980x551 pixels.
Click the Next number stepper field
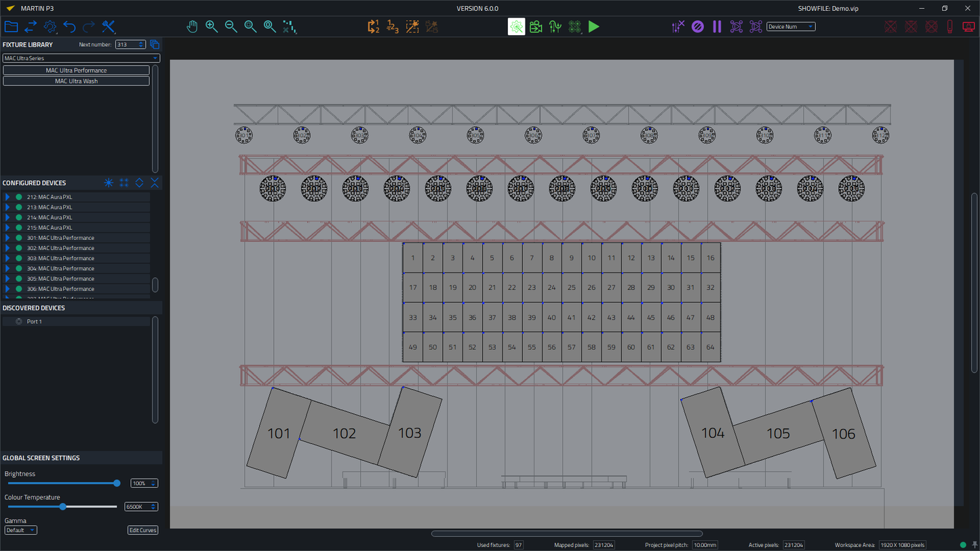pyautogui.click(x=130, y=45)
